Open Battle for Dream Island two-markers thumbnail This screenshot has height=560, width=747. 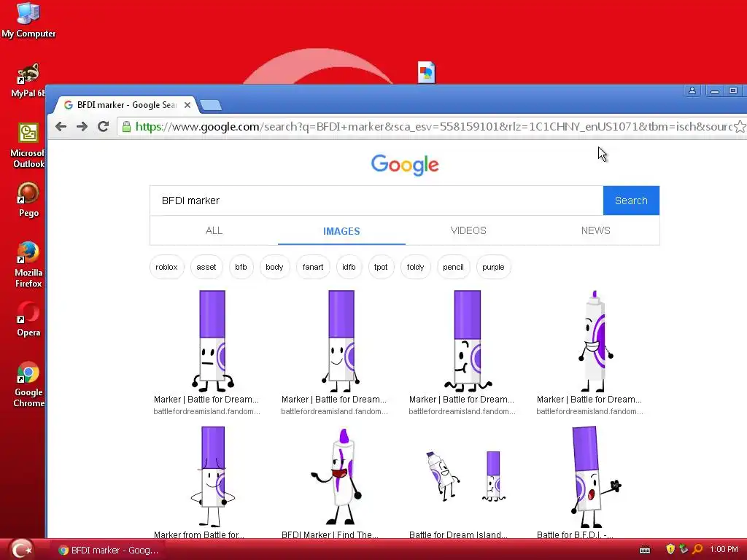[x=468, y=476]
